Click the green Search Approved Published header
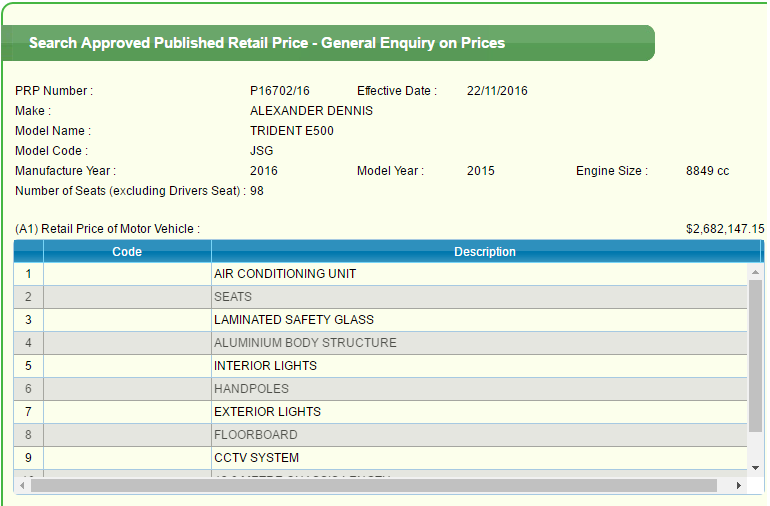 [x=266, y=43]
